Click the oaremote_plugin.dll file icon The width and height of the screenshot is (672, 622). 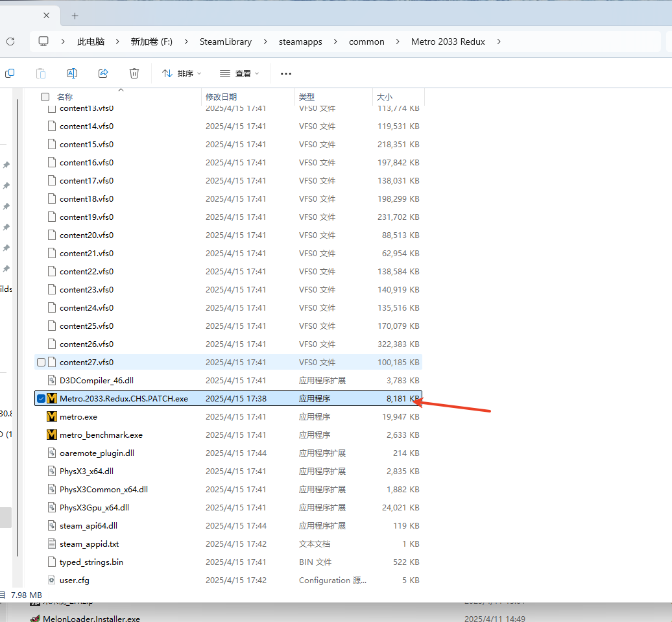(x=52, y=453)
